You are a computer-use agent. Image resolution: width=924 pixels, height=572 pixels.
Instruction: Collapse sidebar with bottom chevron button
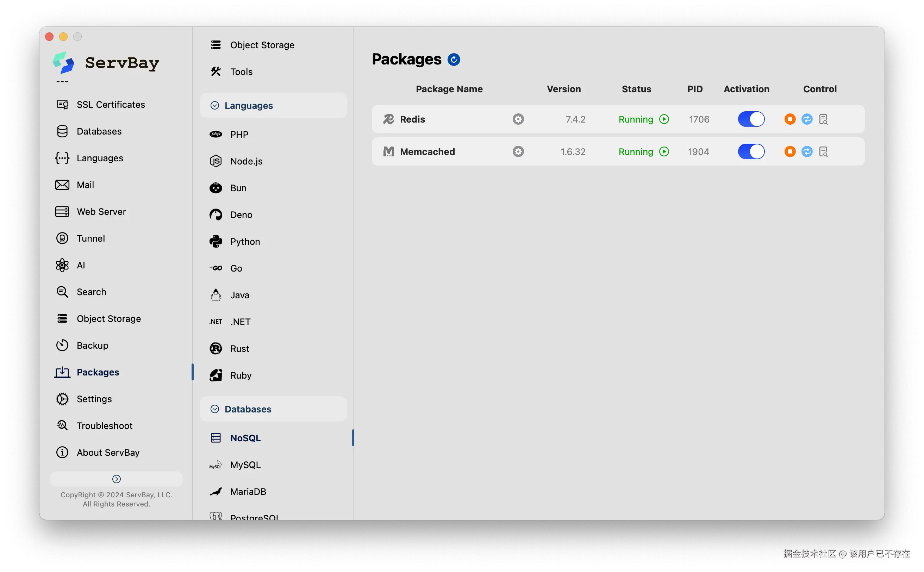click(x=117, y=479)
